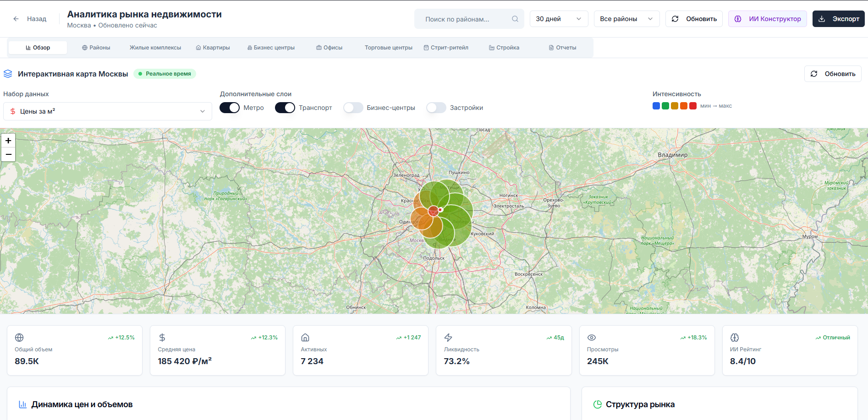Image resolution: width=868 pixels, height=420 pixels.
Task: Click the dollar icon in the dataset selector
Action: point(13,111)
